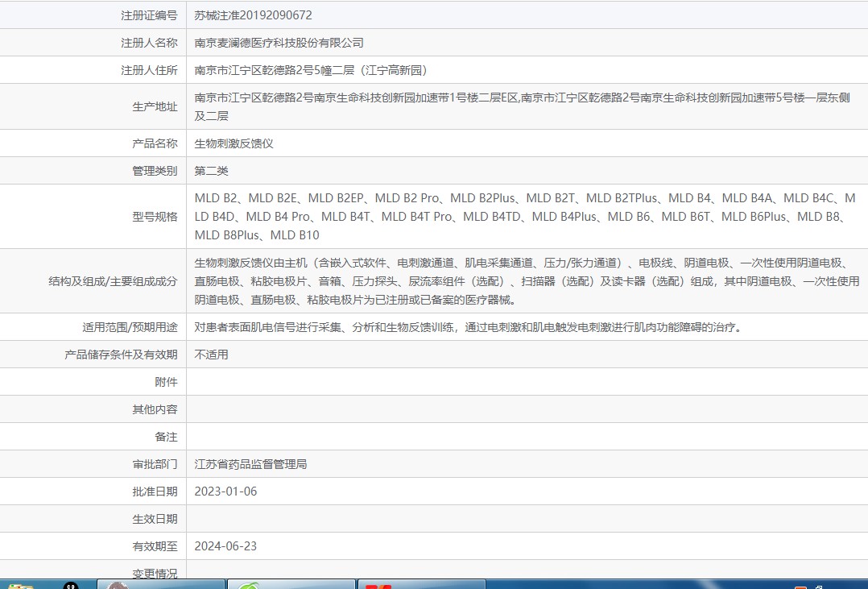This screenshot has height=589, width=868.
Task: Click the 注册人住所 label
Action: click(x=149, y=70)
